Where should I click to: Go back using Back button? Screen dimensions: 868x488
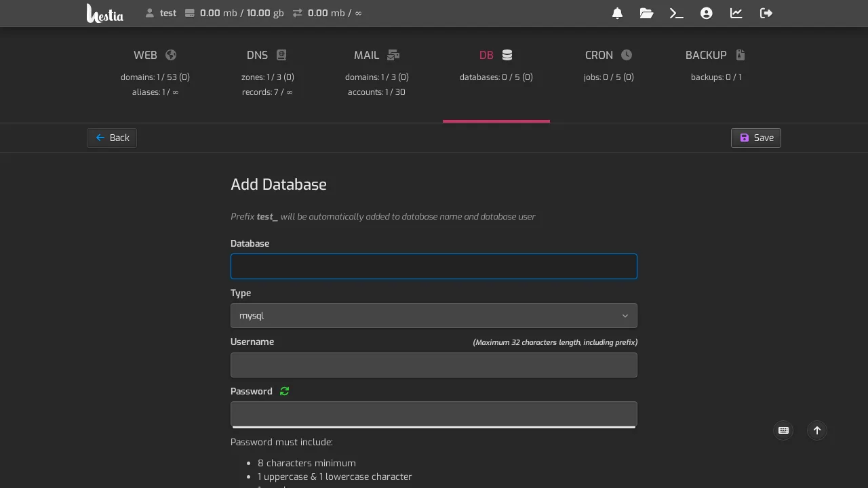(112, 138)
